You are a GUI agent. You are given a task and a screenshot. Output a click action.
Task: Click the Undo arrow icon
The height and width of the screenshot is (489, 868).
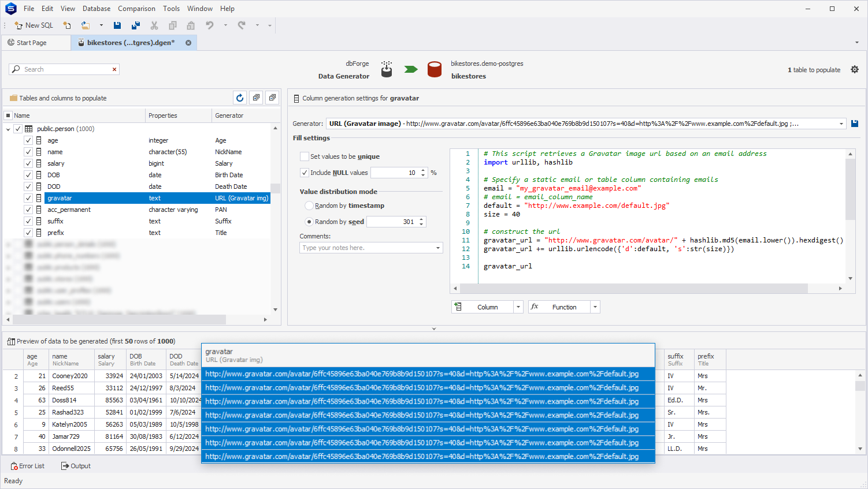coord(210,25)
